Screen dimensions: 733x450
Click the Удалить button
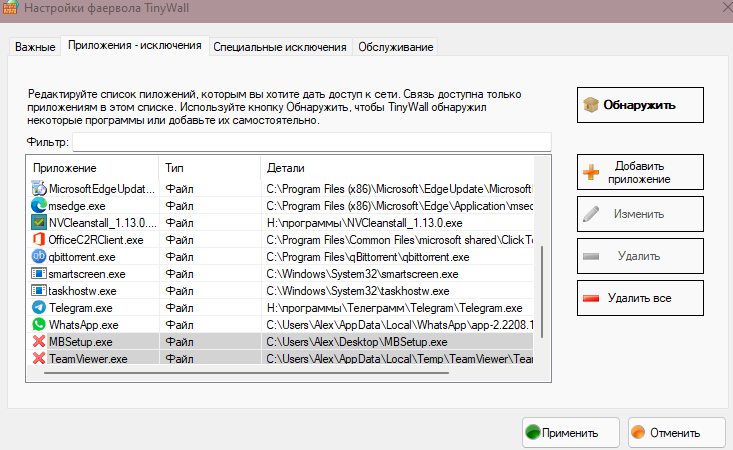pyautogui.click(x=640, y=256)
